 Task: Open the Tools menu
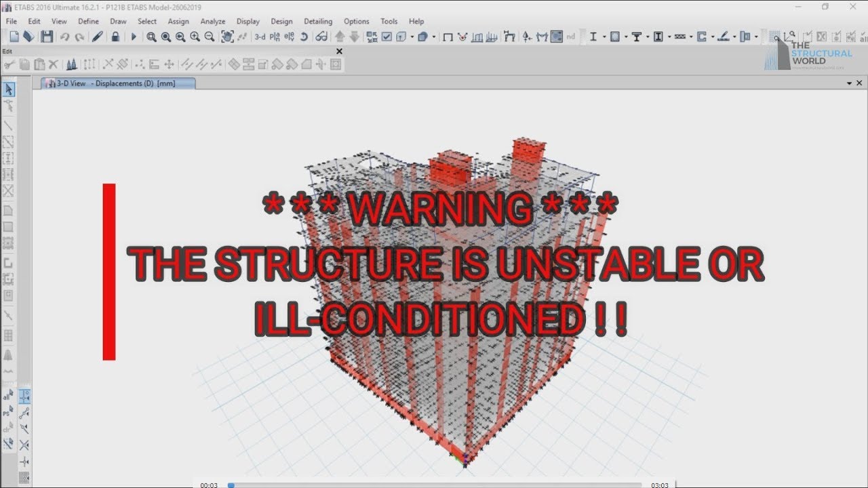coord(389,21)
